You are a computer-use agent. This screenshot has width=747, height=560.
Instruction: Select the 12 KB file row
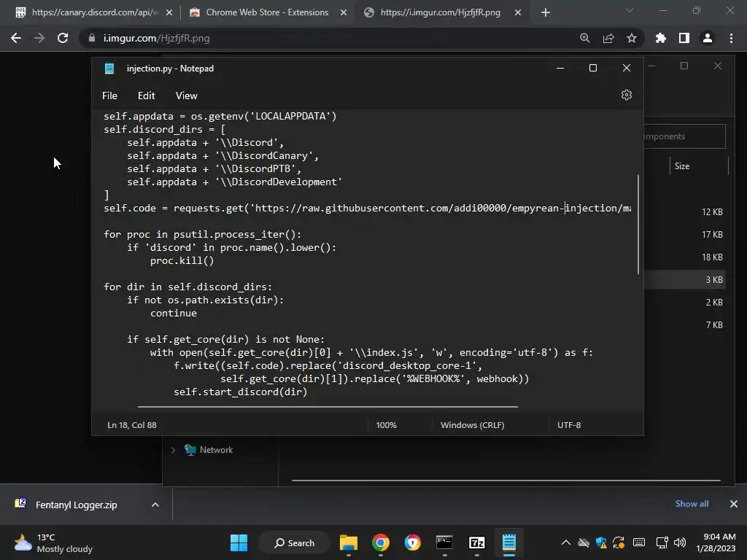[686, 212]
